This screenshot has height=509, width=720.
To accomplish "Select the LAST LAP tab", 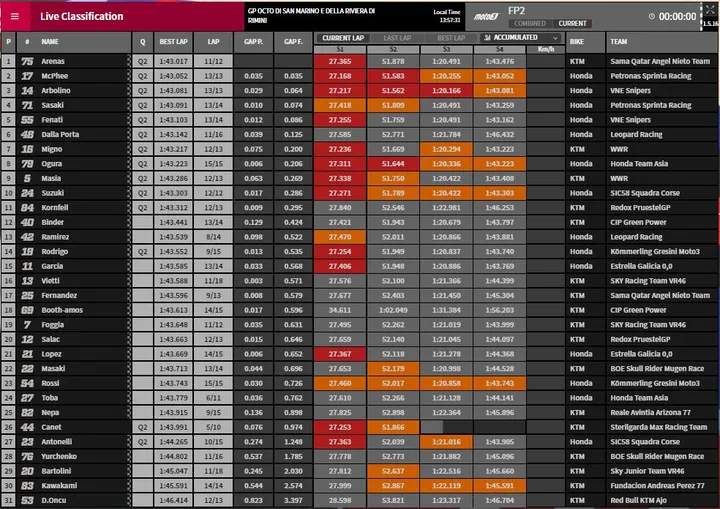I will [397, 38].
